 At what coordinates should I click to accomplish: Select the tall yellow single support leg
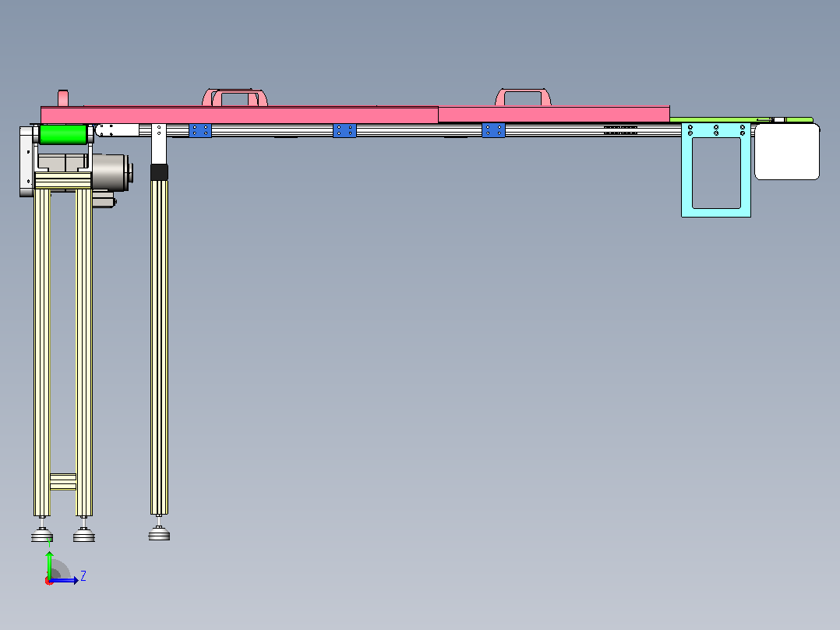pyautogui.click(x=159, y=348)
